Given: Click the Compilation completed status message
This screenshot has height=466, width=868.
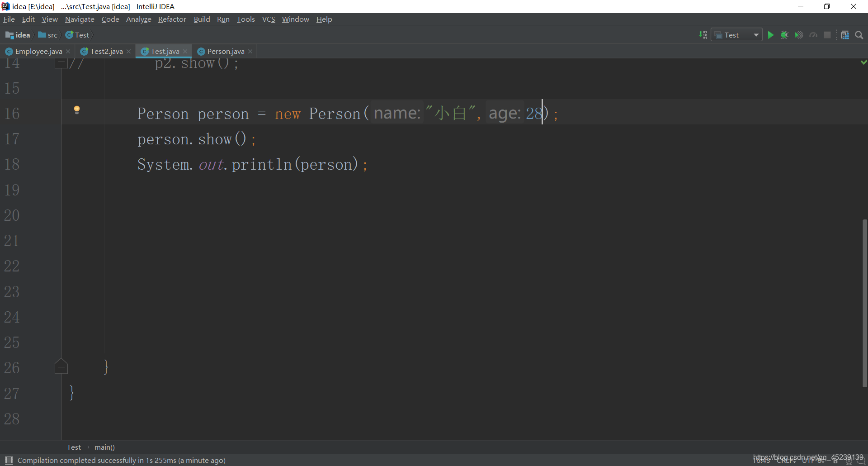Looking at the screenshot, I should [x=121, y=460].
